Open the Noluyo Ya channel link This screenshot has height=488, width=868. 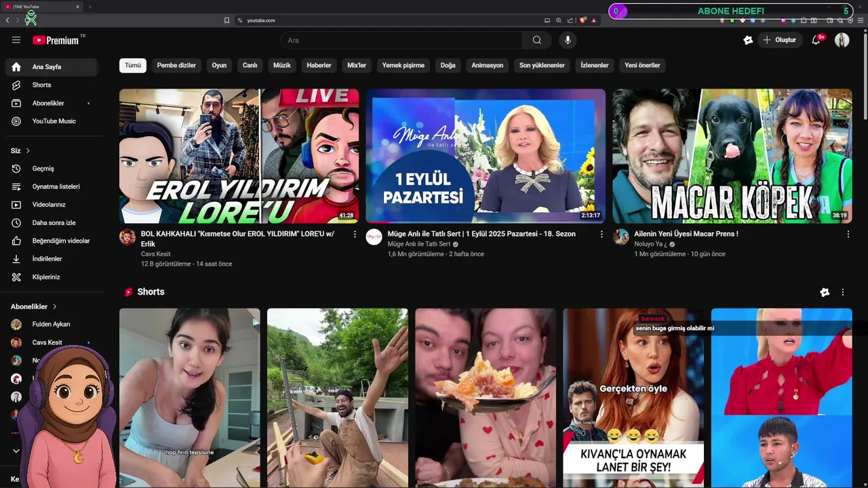pos(650,244)
